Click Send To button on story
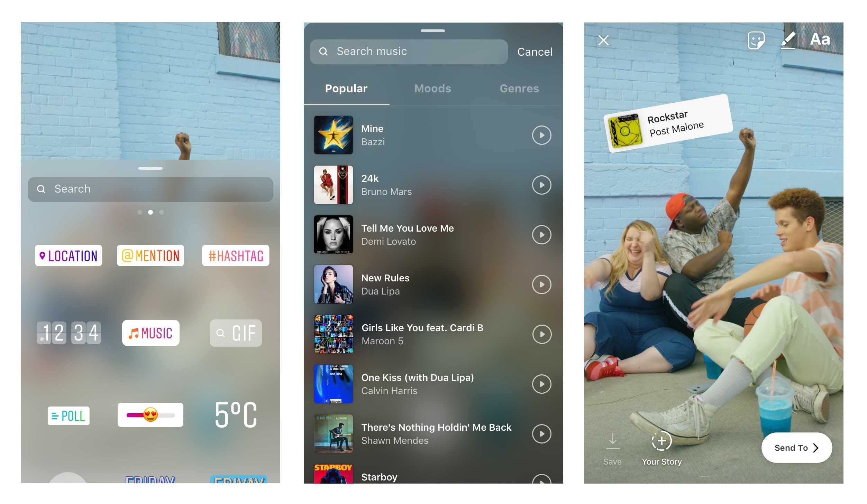This screenshot has width=867, height=504. click(x=796, y=447)
